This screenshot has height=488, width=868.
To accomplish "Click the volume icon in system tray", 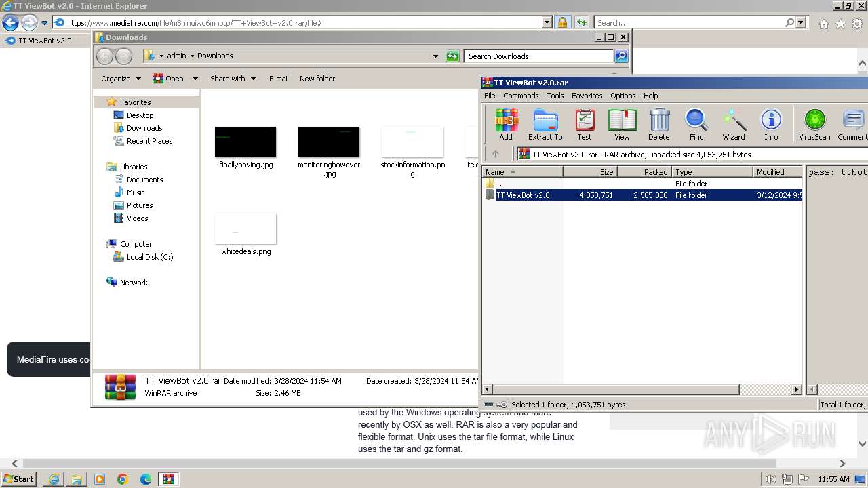I will coord(771,479).
